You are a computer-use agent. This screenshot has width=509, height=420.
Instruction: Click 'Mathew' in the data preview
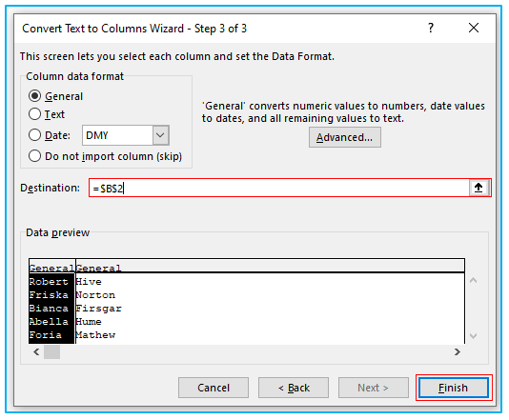[x=95, y=334]
